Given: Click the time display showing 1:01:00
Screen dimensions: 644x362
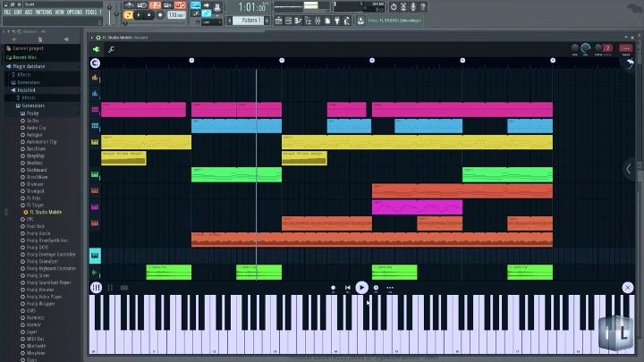Looking at the screenshot, I should point(253,7).
